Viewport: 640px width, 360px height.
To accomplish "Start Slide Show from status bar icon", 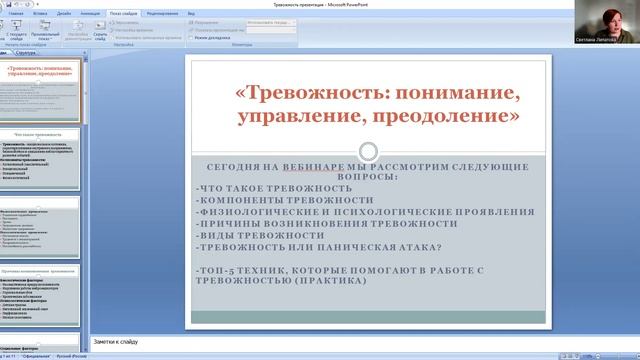I will pos(578,356).
